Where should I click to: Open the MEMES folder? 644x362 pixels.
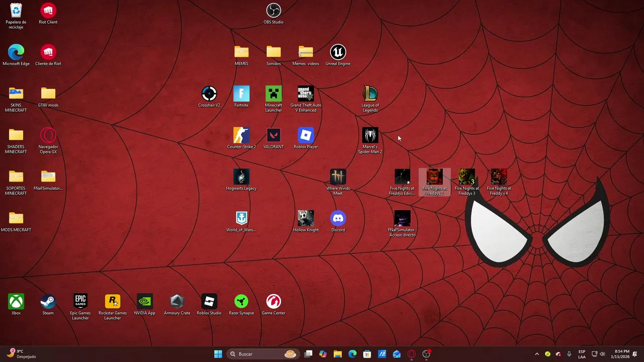click(241, 55)
